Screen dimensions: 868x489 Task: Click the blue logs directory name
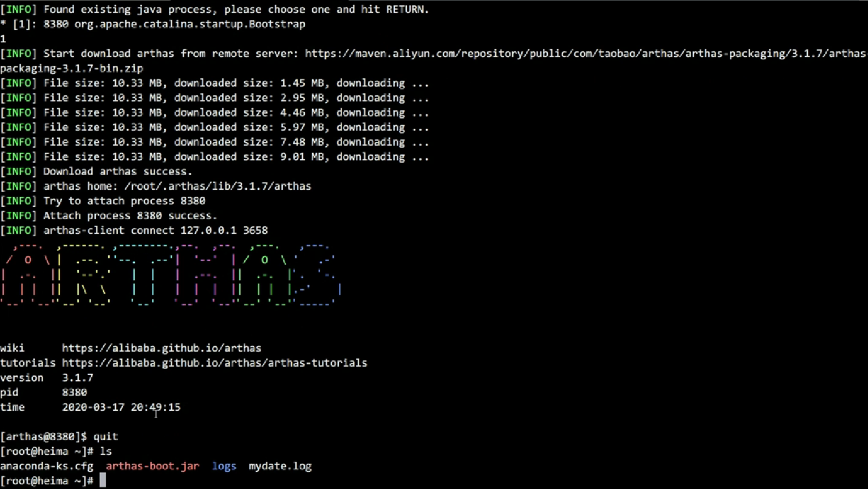tap(224, 466)
